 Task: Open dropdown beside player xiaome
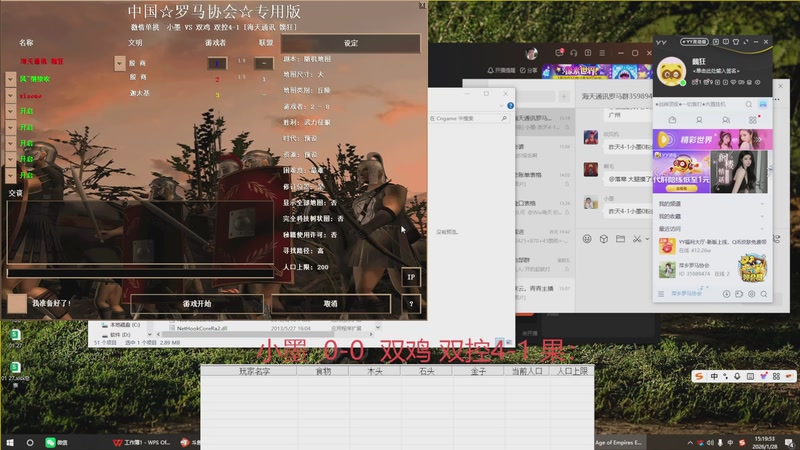pos(11,95)
